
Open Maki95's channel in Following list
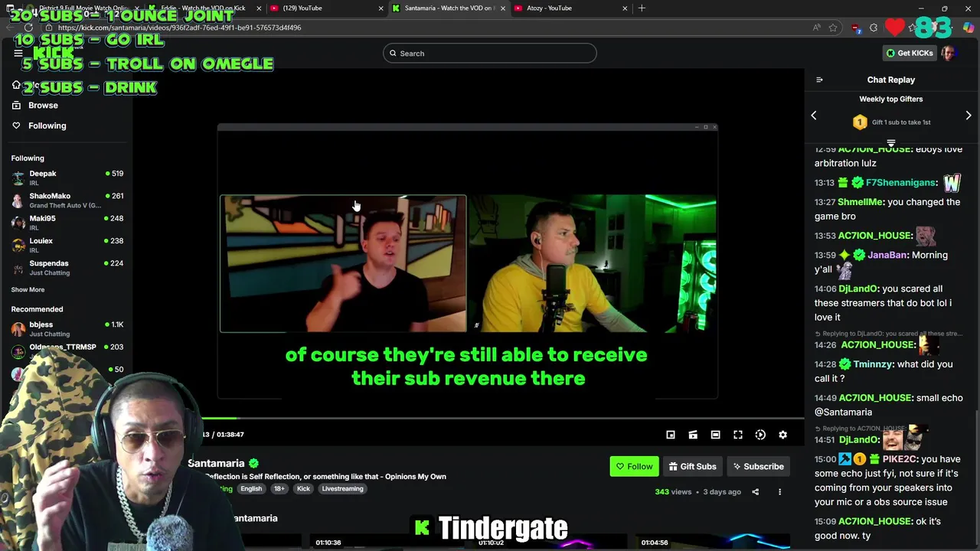click(x=67, y=222)
